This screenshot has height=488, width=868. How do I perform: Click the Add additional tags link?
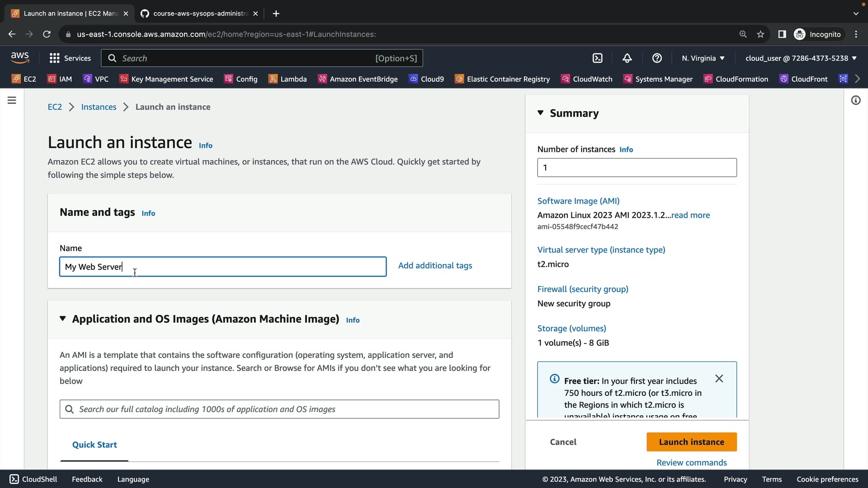pos(435,266)
